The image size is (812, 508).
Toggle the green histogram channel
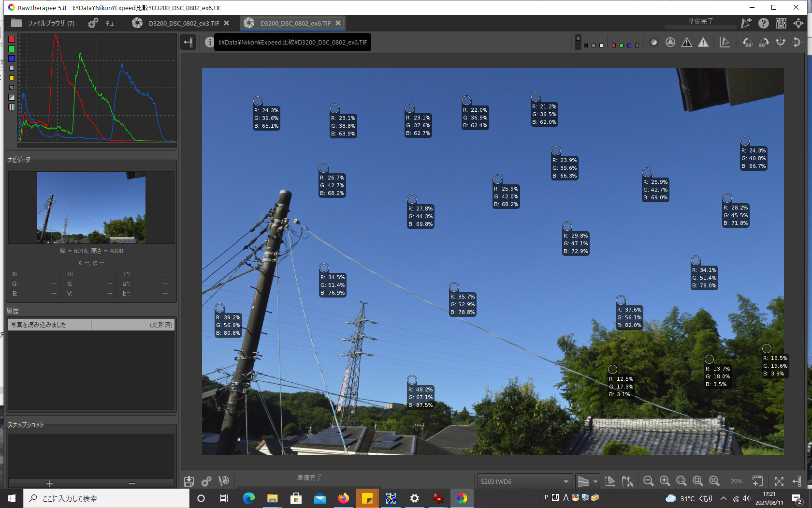point(12,49)
